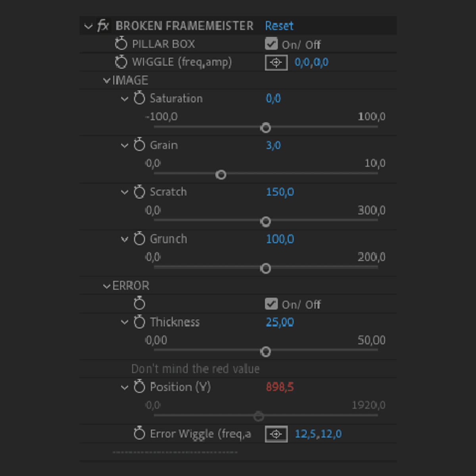Click the WIGGLE stopwatch icon

tap(121, 62)
